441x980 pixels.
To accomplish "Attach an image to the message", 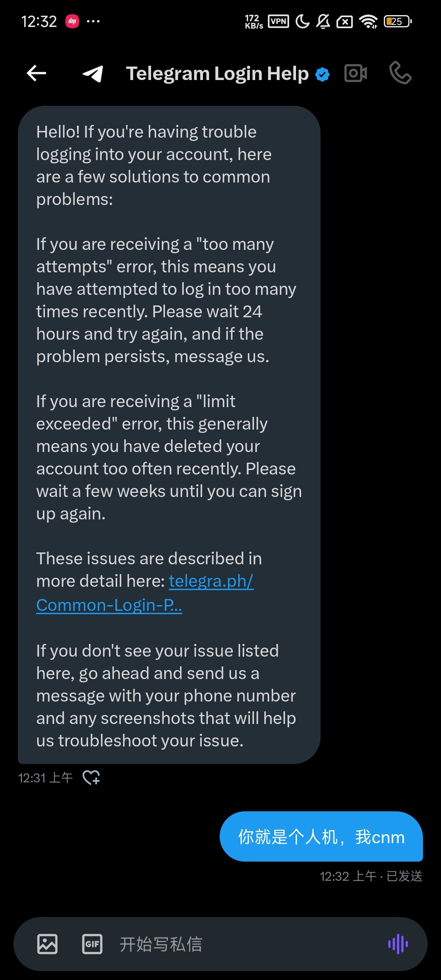I will [47, 944].
